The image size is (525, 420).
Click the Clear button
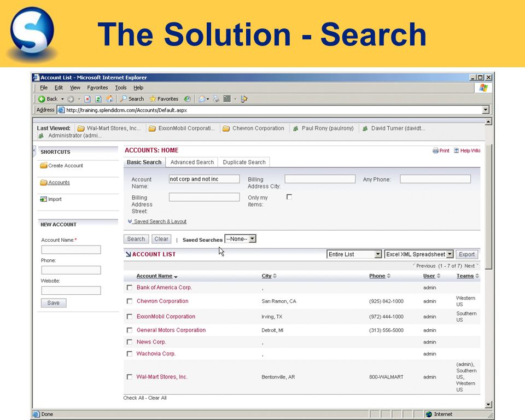[x=161, y=239]
